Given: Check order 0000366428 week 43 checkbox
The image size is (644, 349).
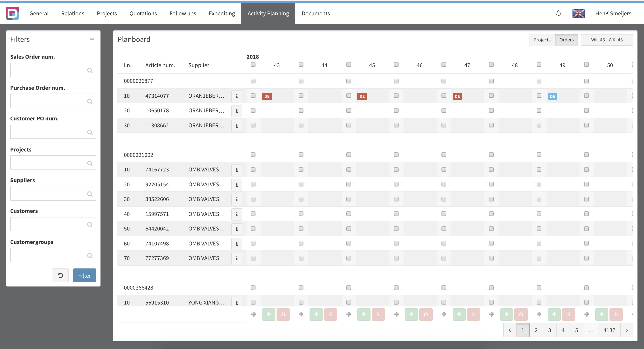Looking at the screenshot, I should point(253,288).
